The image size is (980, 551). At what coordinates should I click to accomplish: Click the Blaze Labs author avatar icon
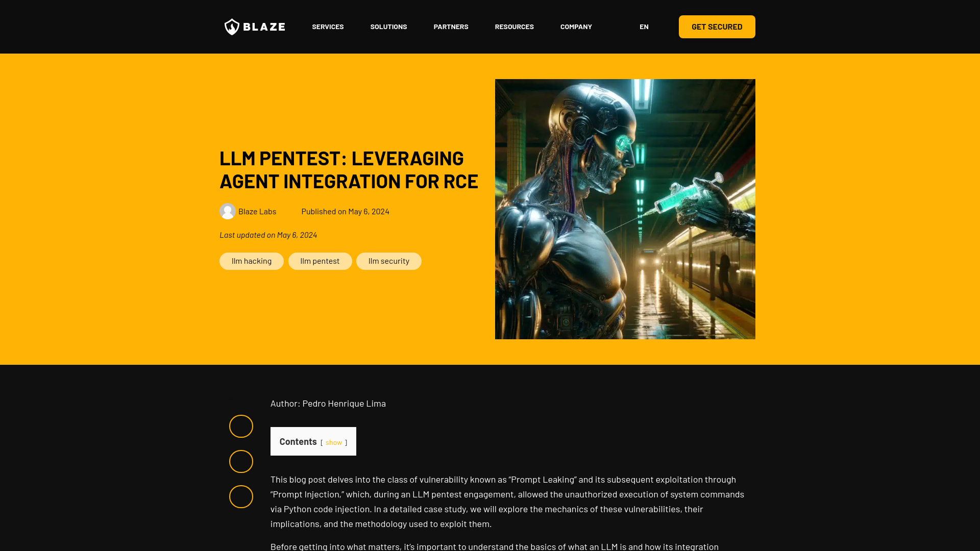(228, 211)
